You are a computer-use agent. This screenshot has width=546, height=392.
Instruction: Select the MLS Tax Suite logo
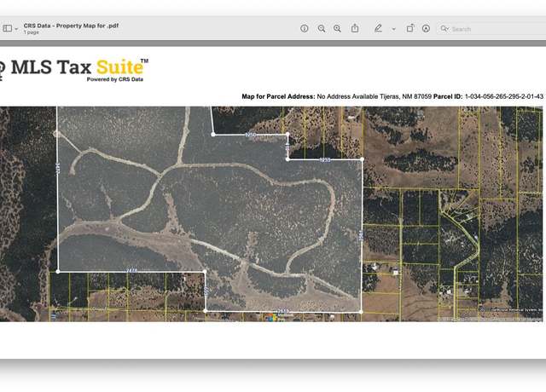[x=74, y=69]
